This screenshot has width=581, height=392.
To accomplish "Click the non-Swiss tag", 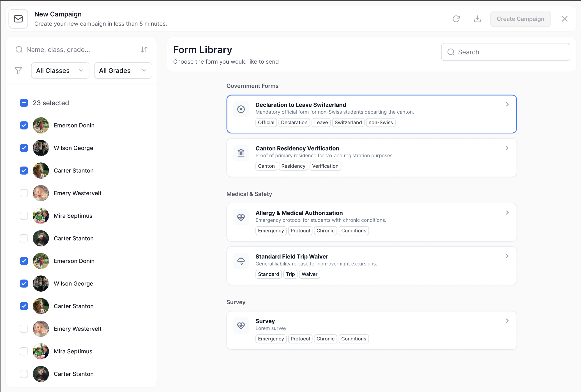I will pyautogui.click(x=381, y=123).
